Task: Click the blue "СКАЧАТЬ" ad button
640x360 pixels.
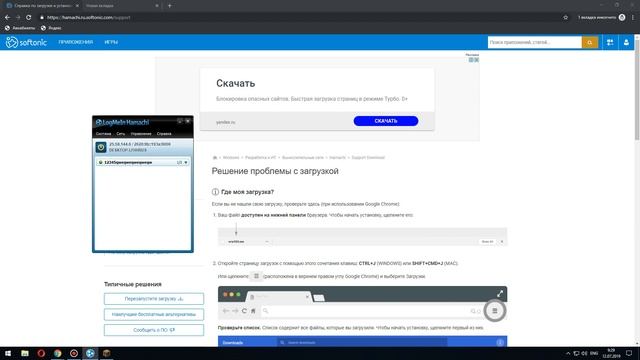Action: click(386, 121)
